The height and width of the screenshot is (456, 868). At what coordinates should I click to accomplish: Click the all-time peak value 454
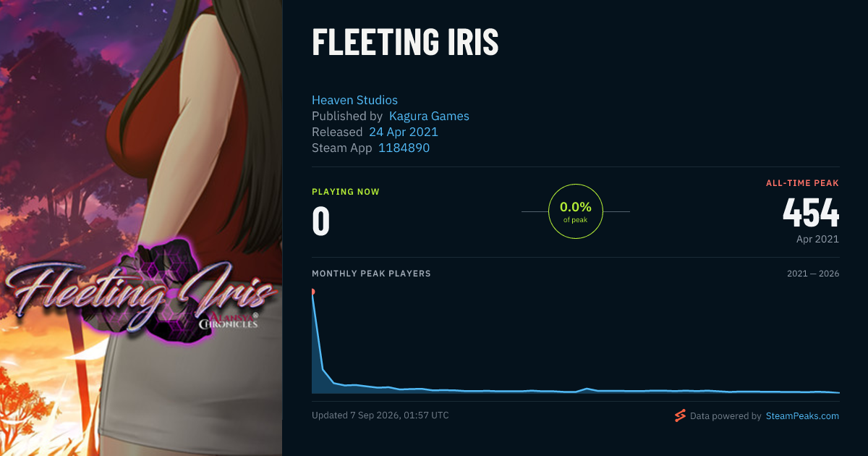(811, 213)
